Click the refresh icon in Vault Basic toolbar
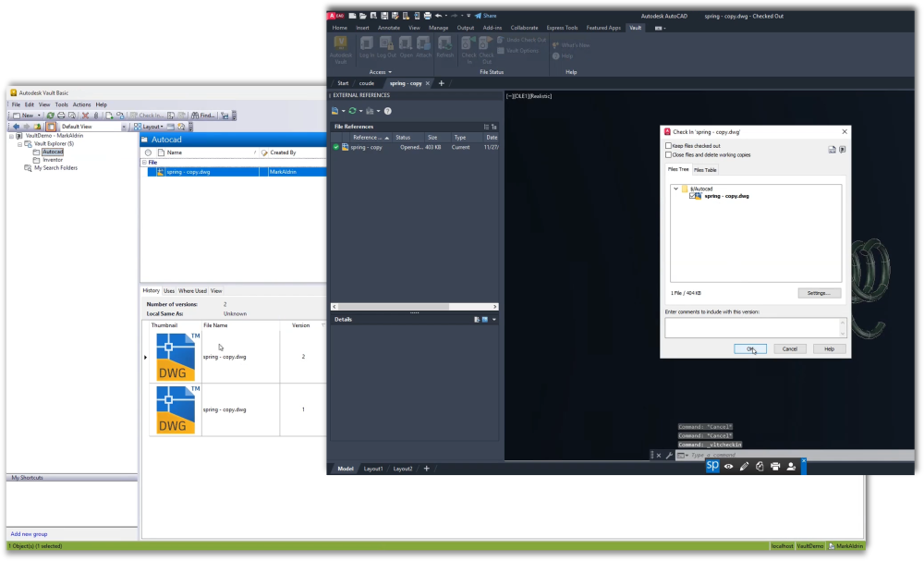 50,116
